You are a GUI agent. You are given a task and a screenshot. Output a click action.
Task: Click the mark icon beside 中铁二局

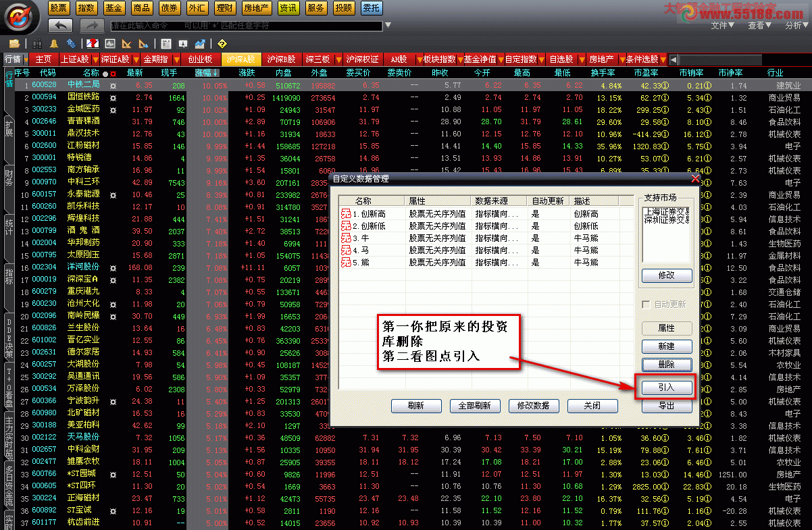click(x=113, y=86)
